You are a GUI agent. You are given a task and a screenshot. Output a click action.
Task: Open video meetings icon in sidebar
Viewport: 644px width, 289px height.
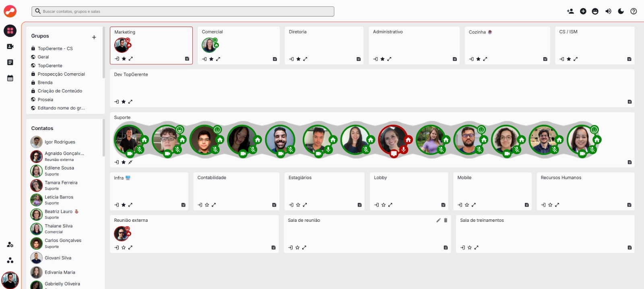point(10,47)
